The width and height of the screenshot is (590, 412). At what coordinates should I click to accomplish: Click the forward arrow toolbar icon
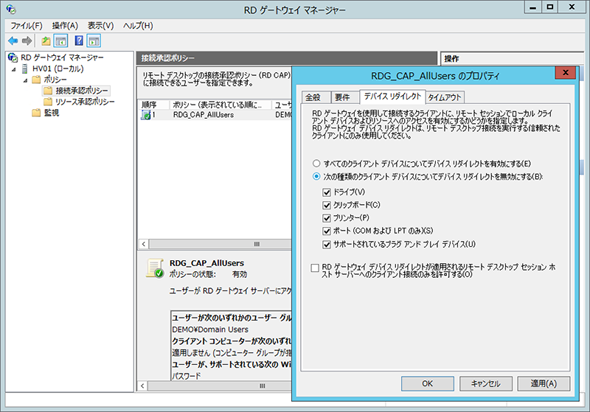click(27, 41)
